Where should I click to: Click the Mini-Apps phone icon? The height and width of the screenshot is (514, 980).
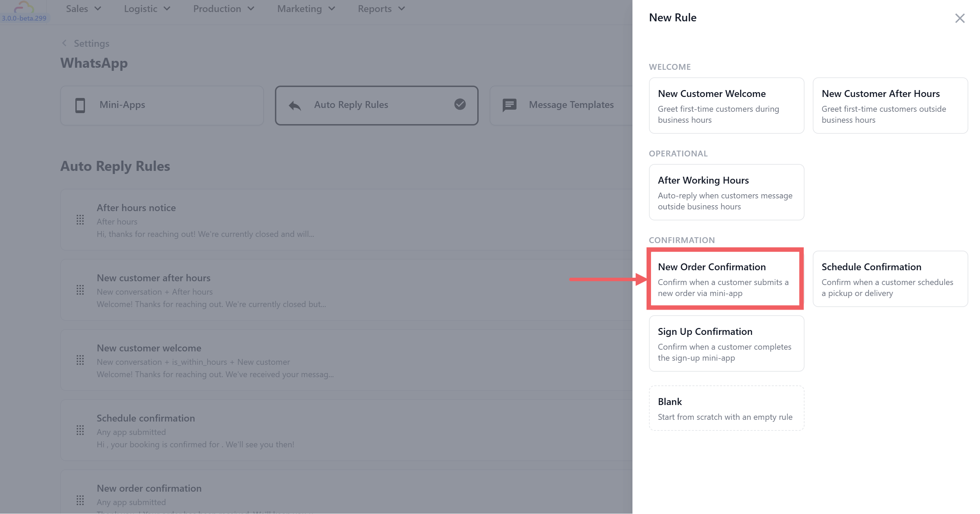(80, 105)
